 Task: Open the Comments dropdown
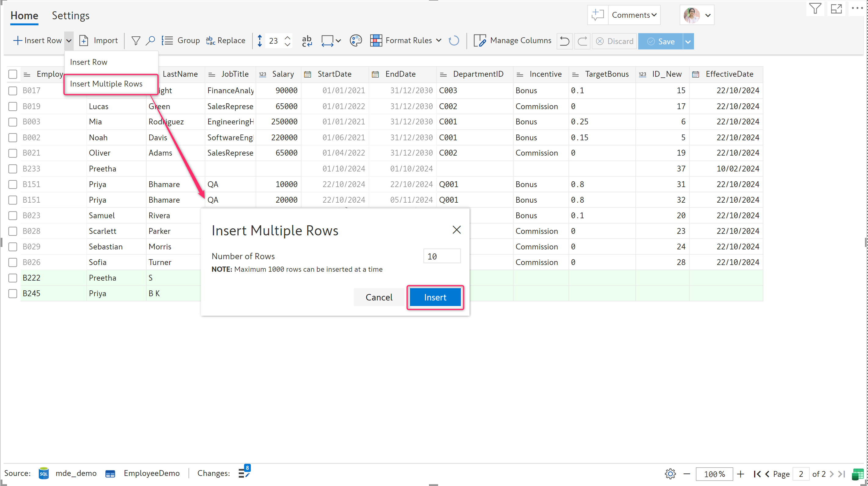point(634,15)
